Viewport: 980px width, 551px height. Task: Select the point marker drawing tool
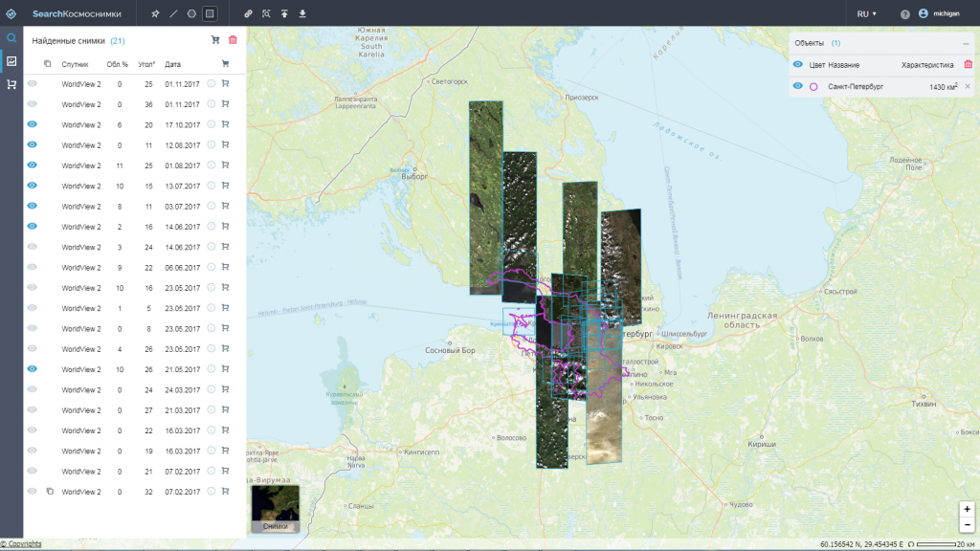click(x=156, y=14)
